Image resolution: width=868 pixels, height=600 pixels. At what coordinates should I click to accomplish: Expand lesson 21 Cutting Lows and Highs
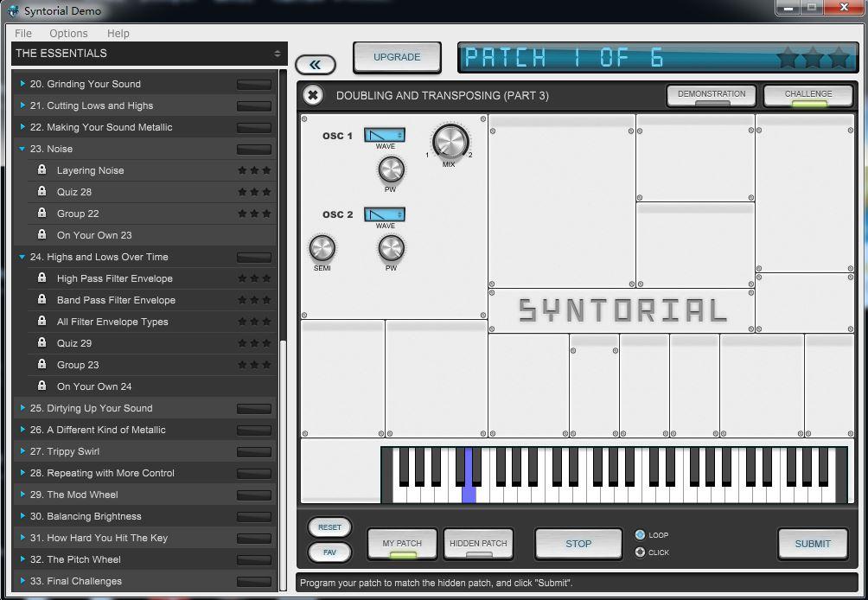pyautogui.click(x=22, y=105)
